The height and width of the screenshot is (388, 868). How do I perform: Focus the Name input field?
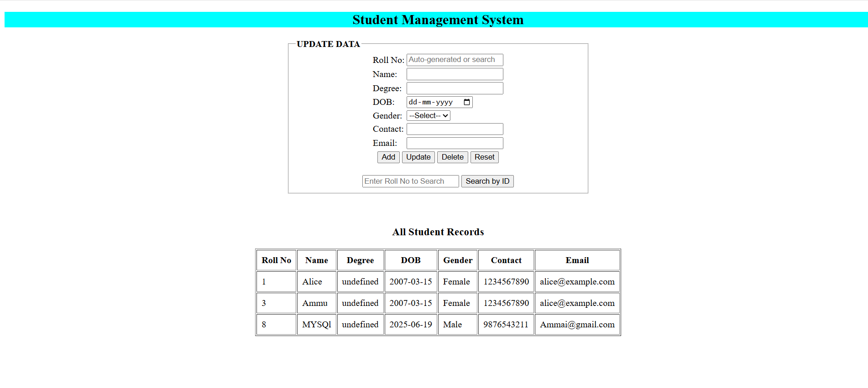click(455, 74)
